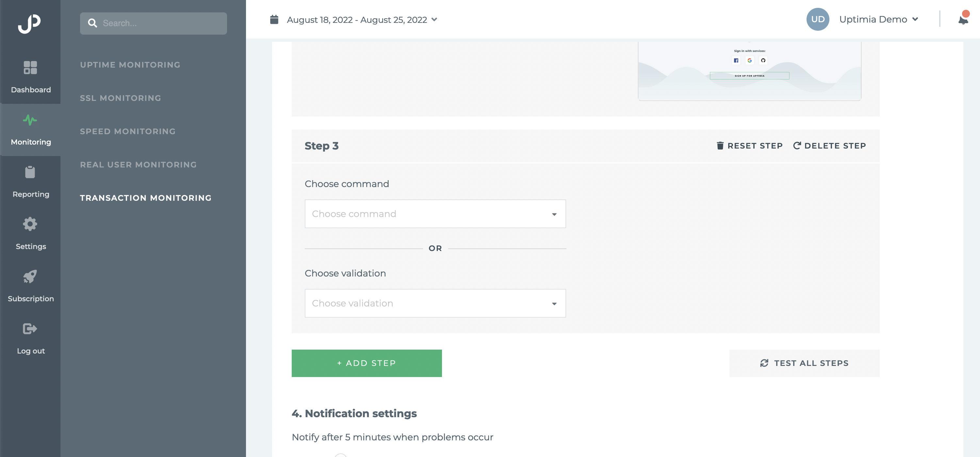Click the rotate icon beside Delete Step

pos(797,146)
